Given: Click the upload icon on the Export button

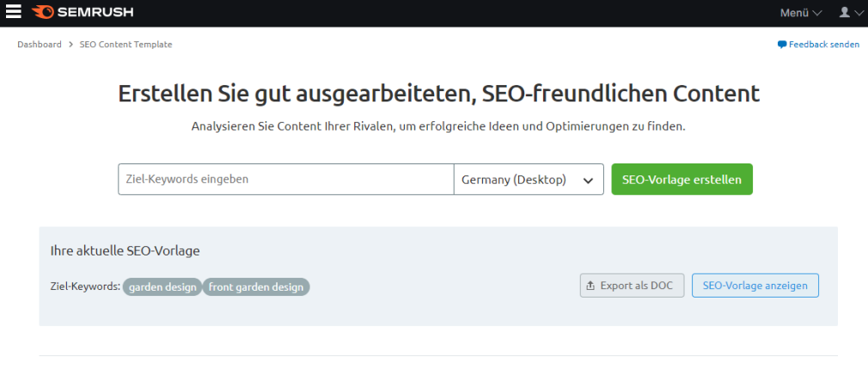Looking at the screenshot, I should tap(590, 286).
